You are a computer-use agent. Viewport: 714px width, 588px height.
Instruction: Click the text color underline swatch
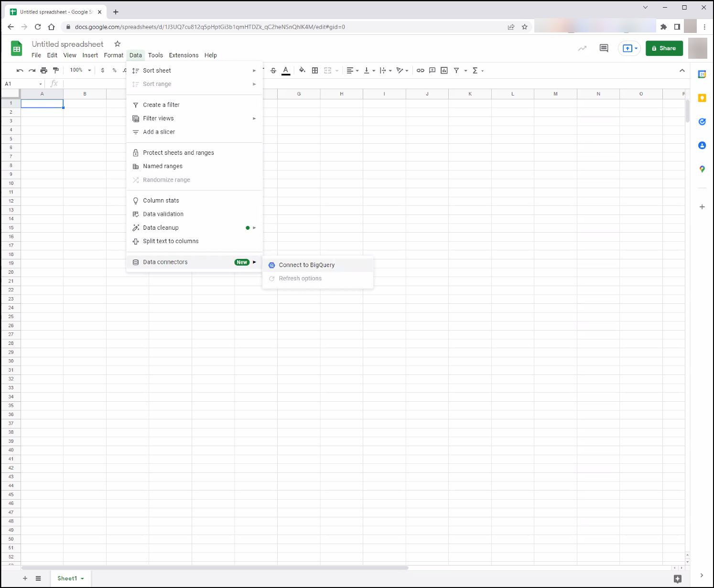coord(286,70)
